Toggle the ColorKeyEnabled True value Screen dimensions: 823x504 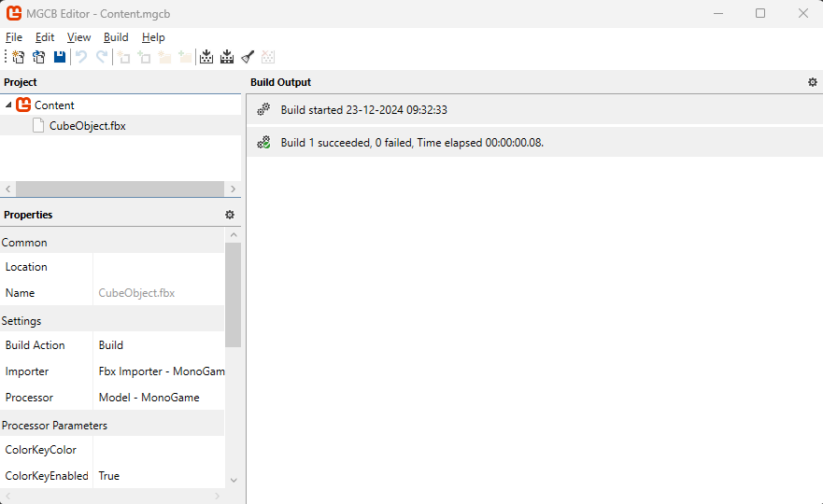click(x=159, y=476)
